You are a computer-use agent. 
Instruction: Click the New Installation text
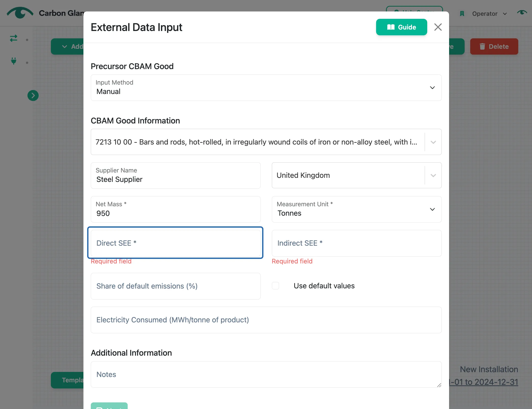coord(489,369)
